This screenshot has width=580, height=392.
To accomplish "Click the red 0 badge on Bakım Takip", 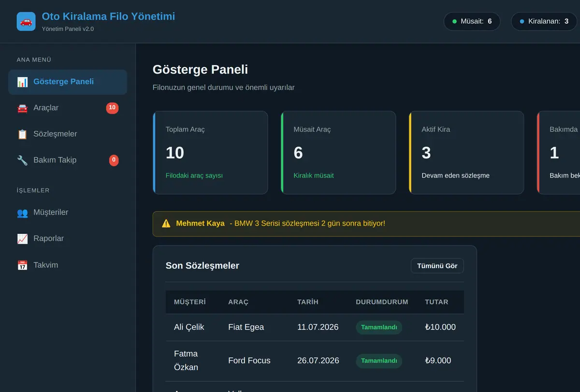I will click(114, 160).
